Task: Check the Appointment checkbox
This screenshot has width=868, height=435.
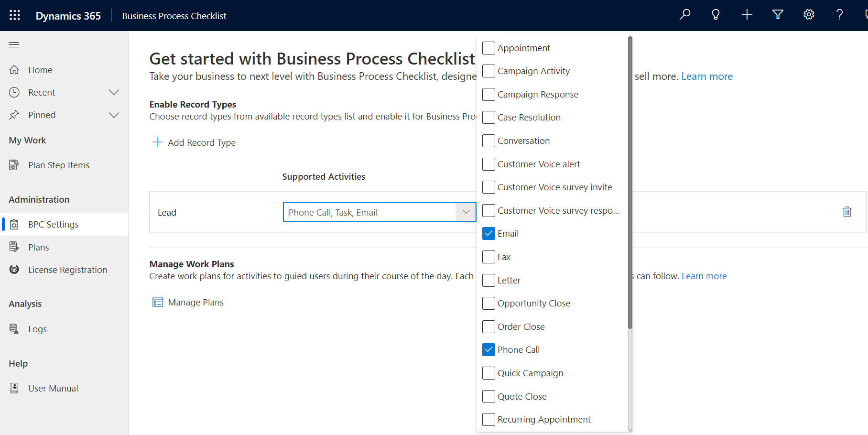Action: (488, 48)
